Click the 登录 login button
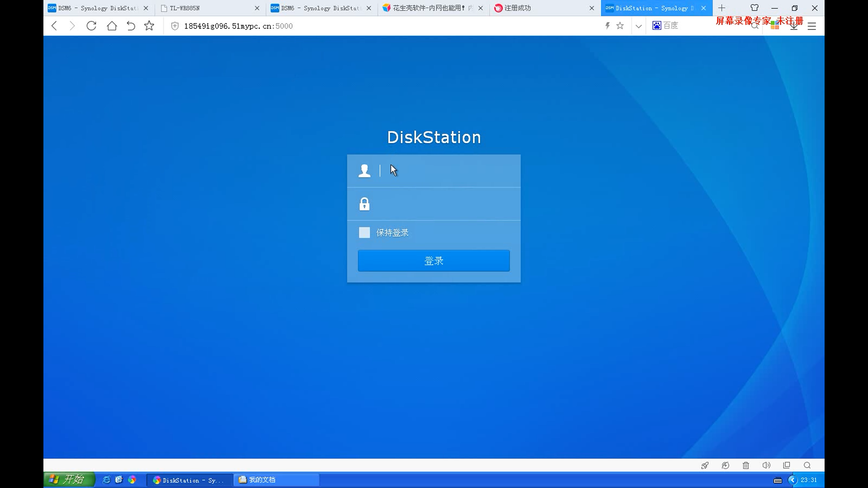This screenshot has height=488, width=868. 434,261
